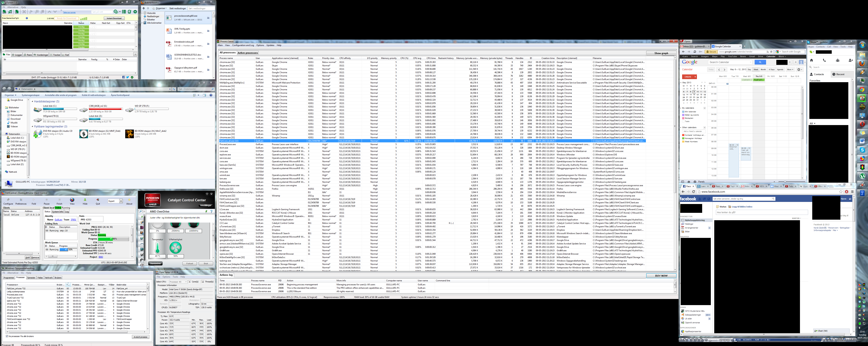This screenshot has height=346, width=868.
Task: Open the Expert mode dropdown in FAHControl
Action: pos(115,201)
